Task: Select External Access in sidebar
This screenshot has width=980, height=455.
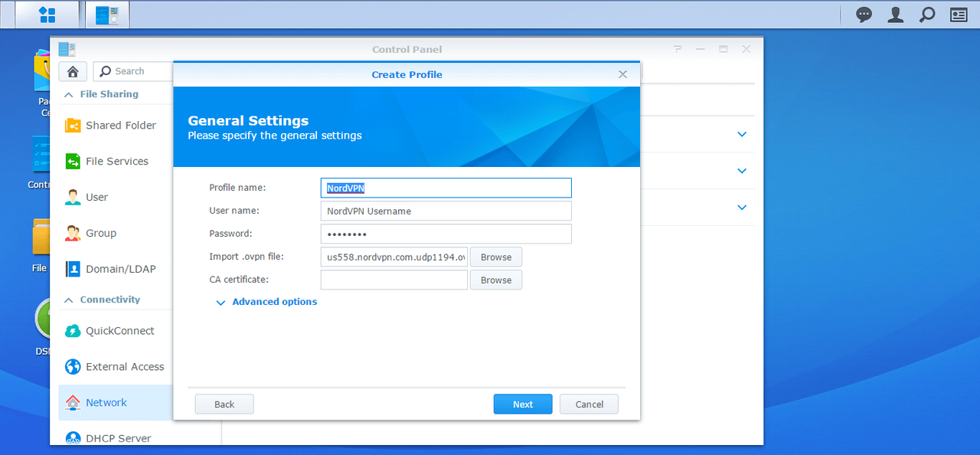Action: (116, 367)
